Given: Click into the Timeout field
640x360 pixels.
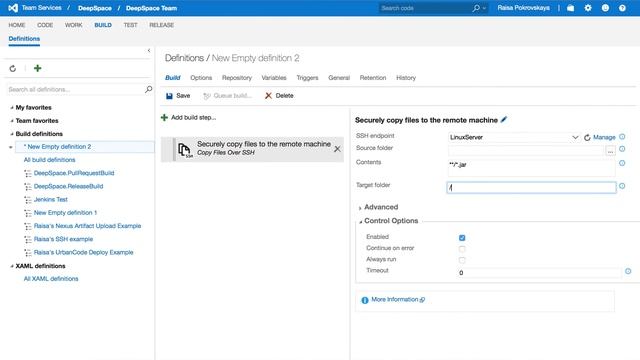Looking at the screenshot, I should 540,273.
